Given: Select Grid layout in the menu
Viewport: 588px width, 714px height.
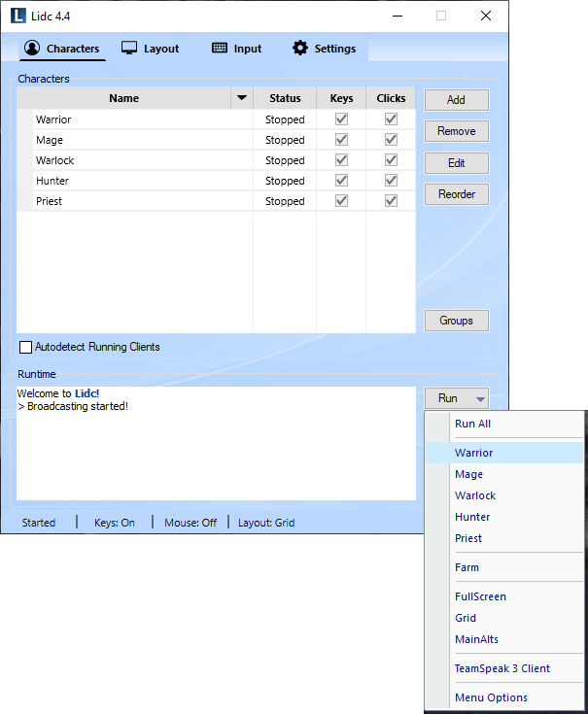Looking at the screenshot, I should 466,618.
